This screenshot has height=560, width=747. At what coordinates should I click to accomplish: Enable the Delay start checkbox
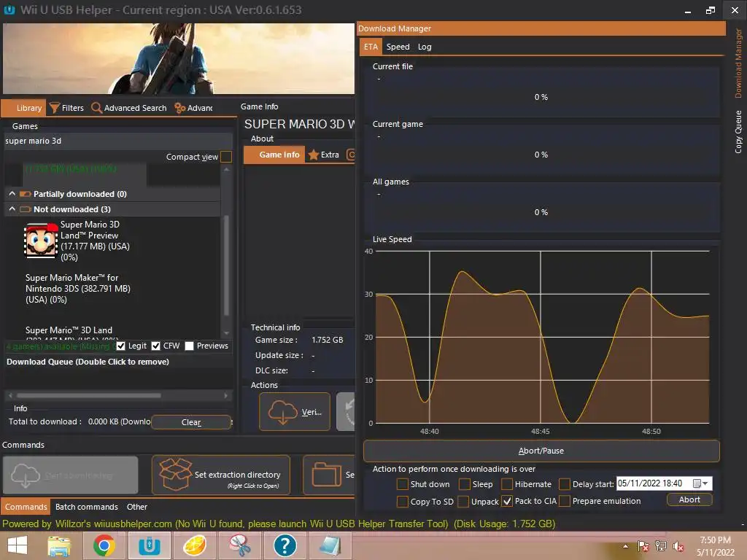(565, 484)
